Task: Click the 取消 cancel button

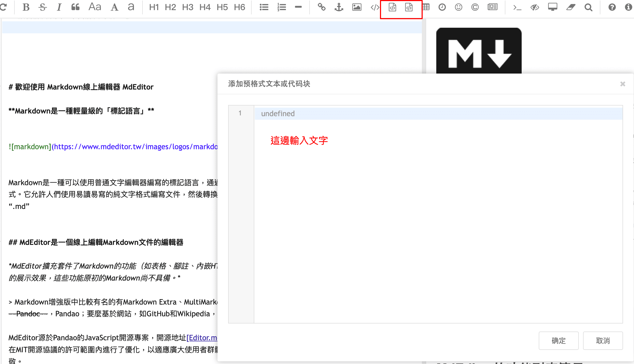Action: pos(603,341)
